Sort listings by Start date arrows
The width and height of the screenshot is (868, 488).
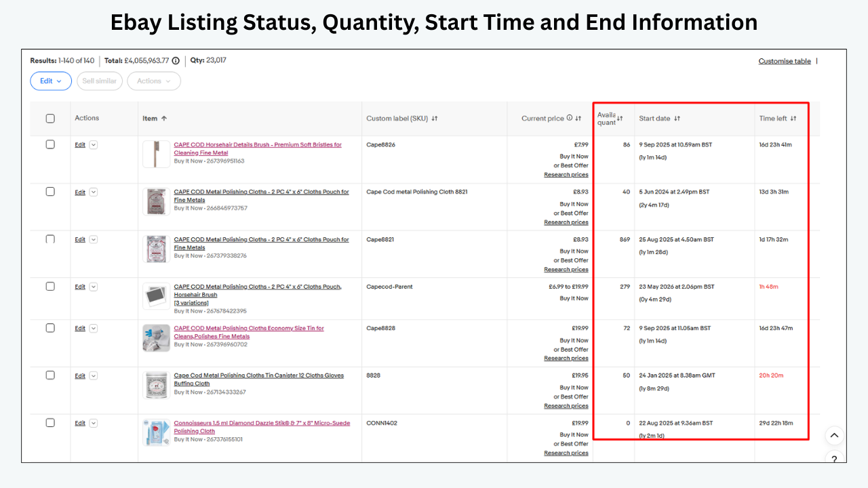click(677, 119)
